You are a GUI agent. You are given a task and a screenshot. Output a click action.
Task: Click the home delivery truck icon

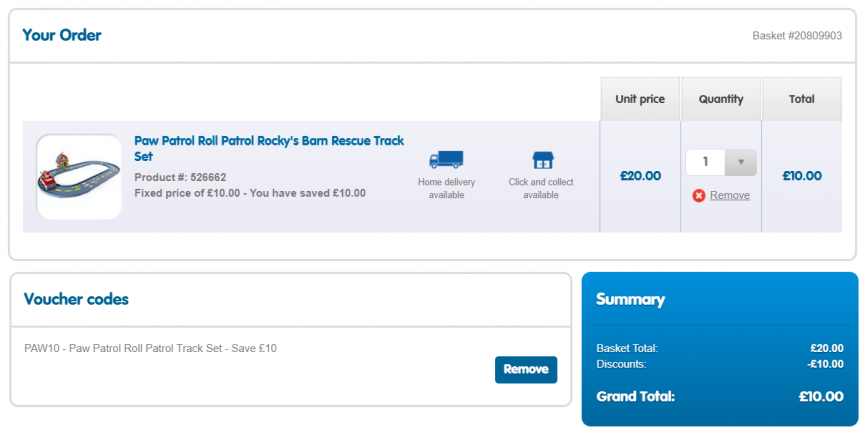pos(446,160)
